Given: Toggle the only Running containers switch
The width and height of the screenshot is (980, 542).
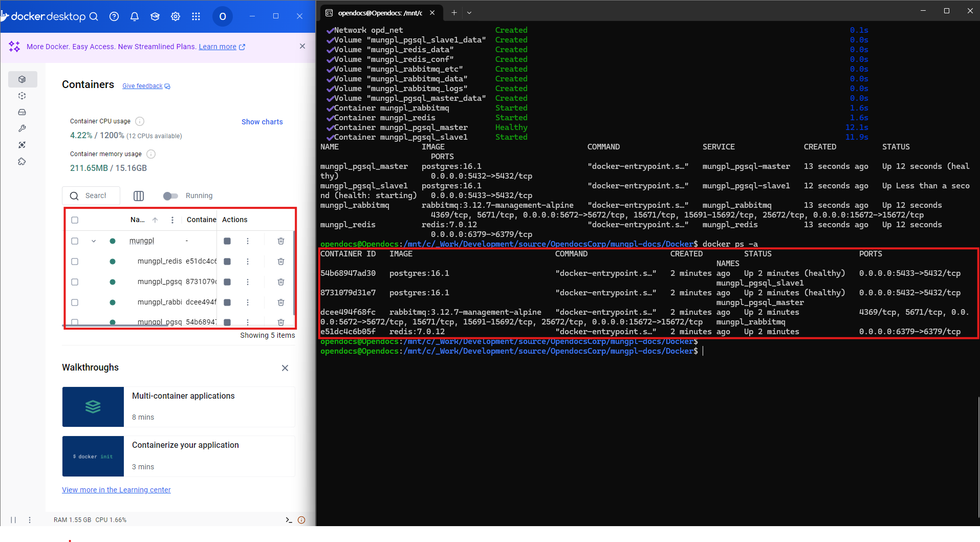Looking at the screenshot, I should click(x=170, y=196).
